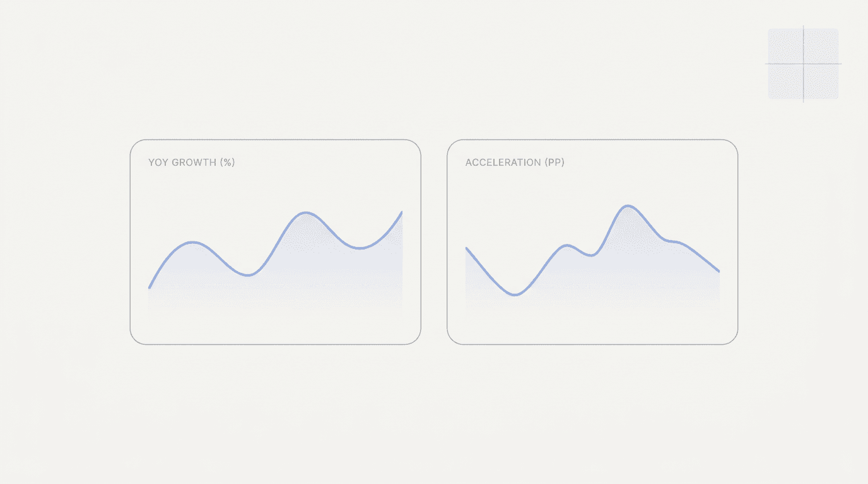
Task: Click the left starting point of YoY Growth line
Action: (x=149, y=288)
